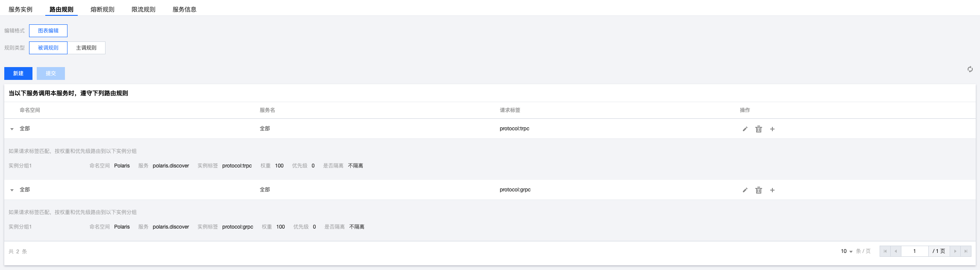This screenshot has height=270, width=980.
Task: Go to next page of rules
Action: (955, 251)
